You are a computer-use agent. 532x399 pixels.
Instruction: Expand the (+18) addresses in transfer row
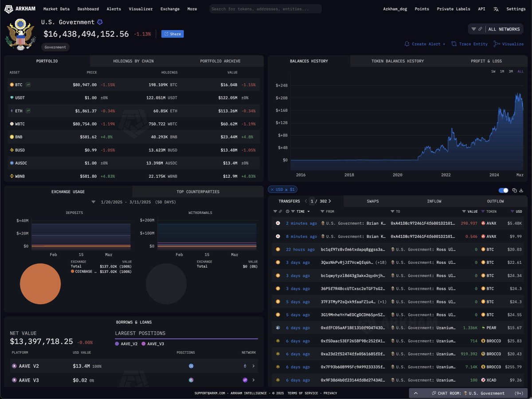(381, 262)
